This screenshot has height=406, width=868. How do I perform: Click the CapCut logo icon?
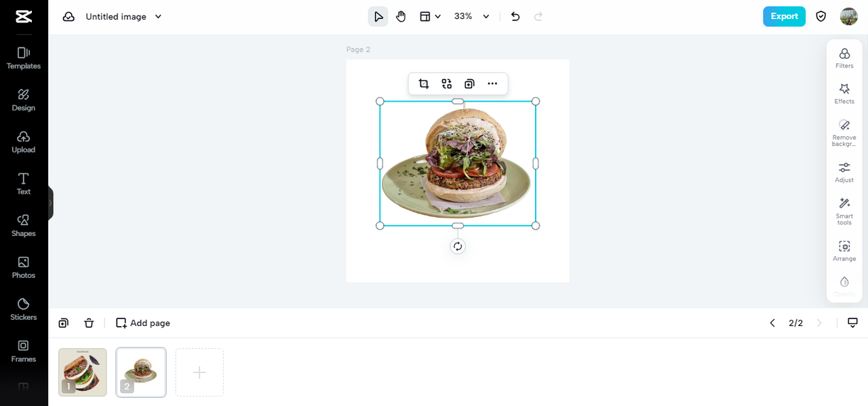[24, 16]
